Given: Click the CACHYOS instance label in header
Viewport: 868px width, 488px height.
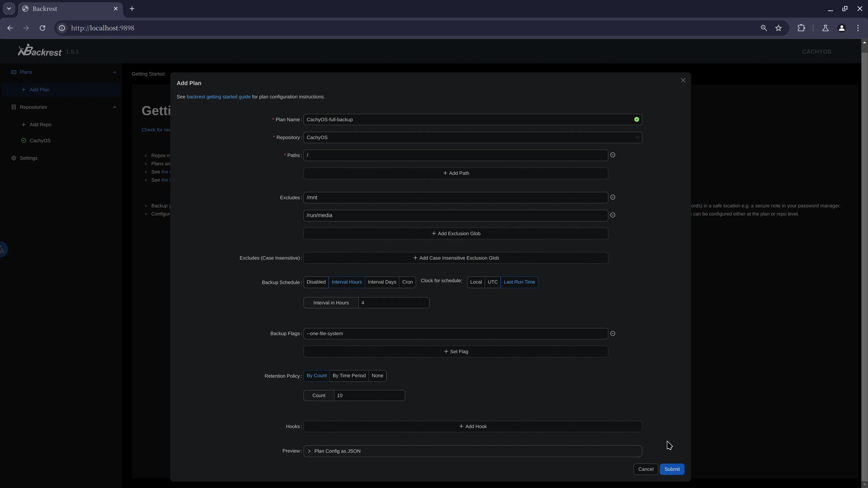Looking at the screenshot, I should (x=816, y=52).
